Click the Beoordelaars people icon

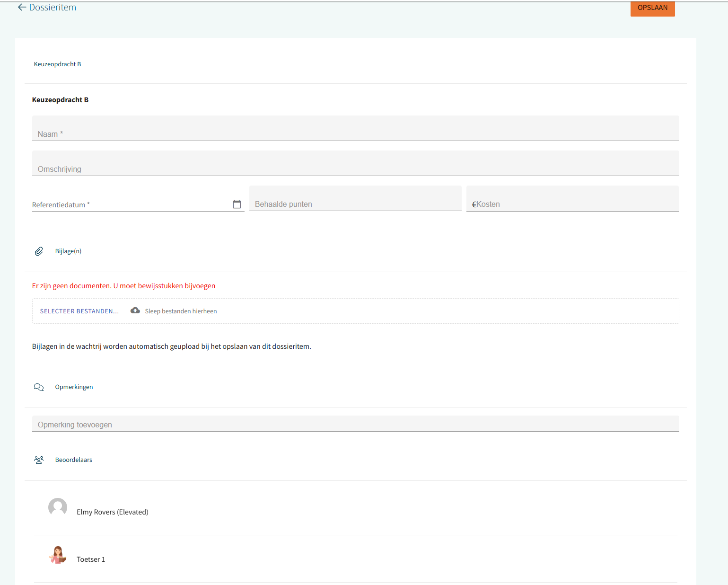click(x=39, y=460)
